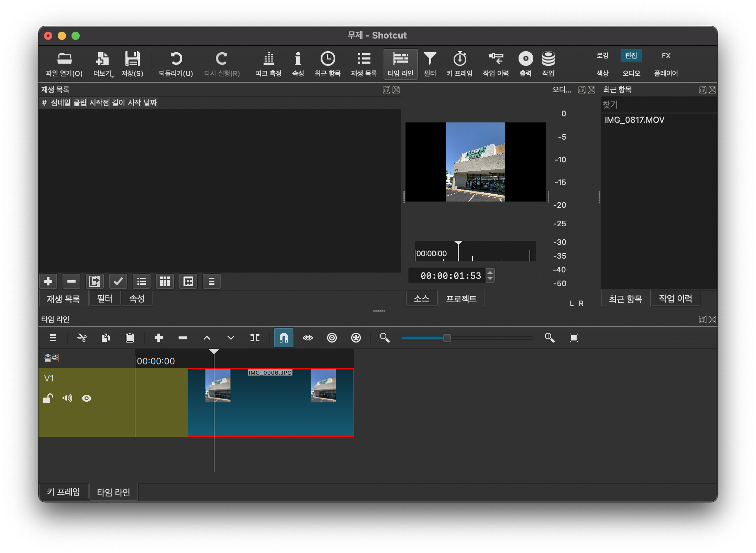Screen dimensions: 756x553
Task: Remove a playlist item with the minus button
Action: (71, 282)
